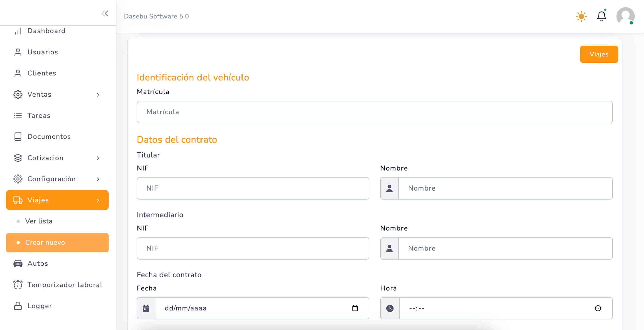Click the orange Viajes button

pos(599,54)
